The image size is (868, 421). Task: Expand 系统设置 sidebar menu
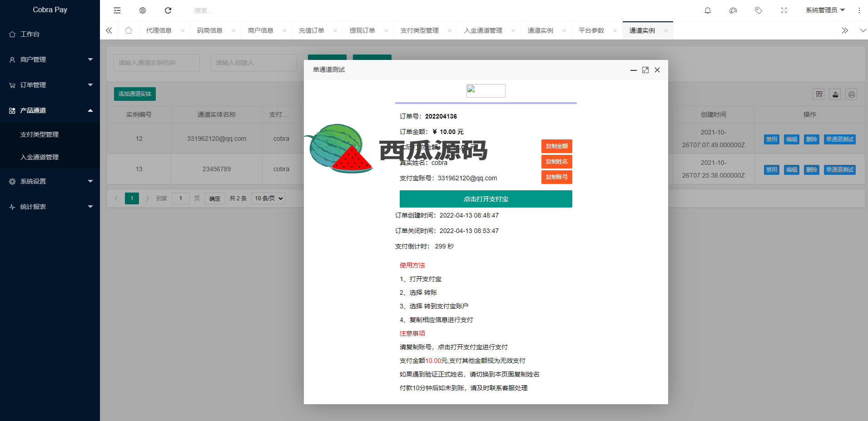pyautogui.click(x=50, y=181)
